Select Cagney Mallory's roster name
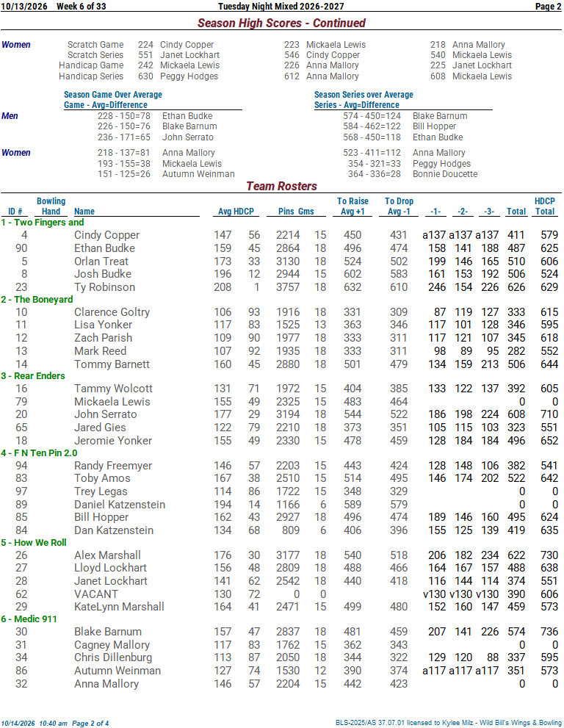This screenshot has height=728, width=564. coord(112,645)
